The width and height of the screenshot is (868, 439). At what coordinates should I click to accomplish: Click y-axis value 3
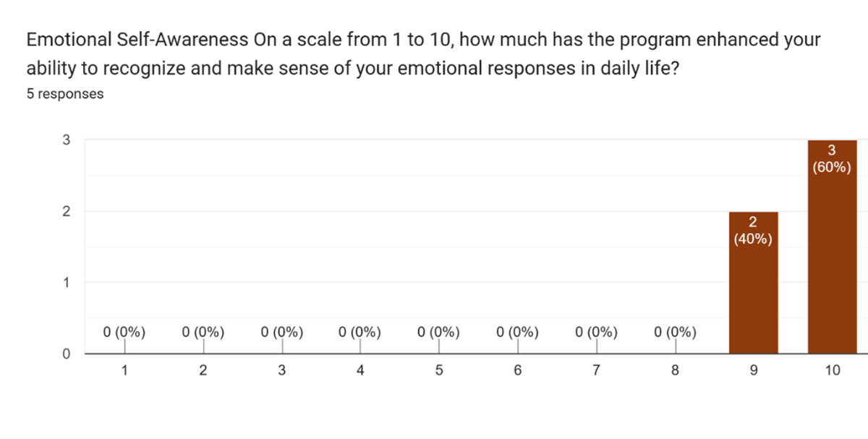pos(66,140)
